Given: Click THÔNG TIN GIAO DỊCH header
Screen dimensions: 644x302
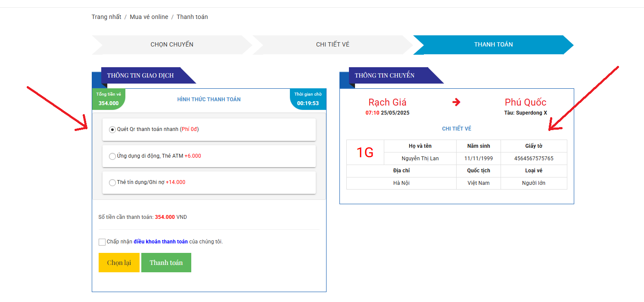Looking at the screenshot, I should [x=140, y=75].
